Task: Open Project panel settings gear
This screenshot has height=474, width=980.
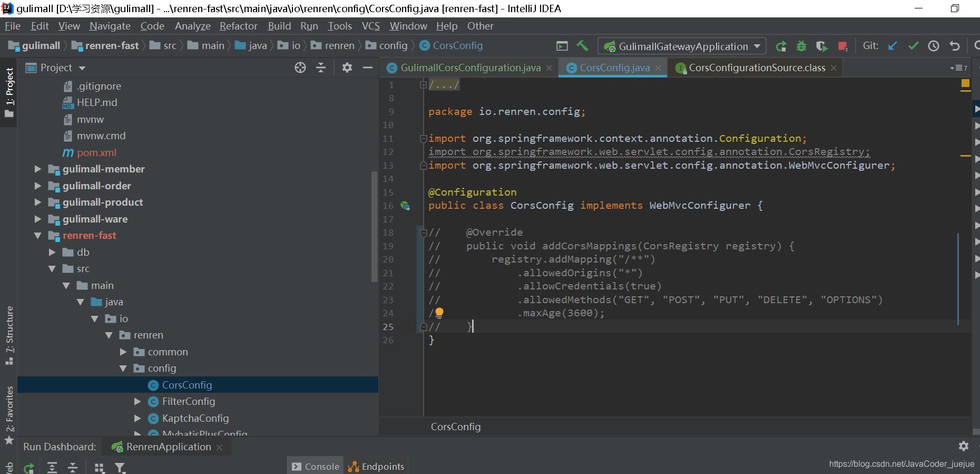Action: 347,67
